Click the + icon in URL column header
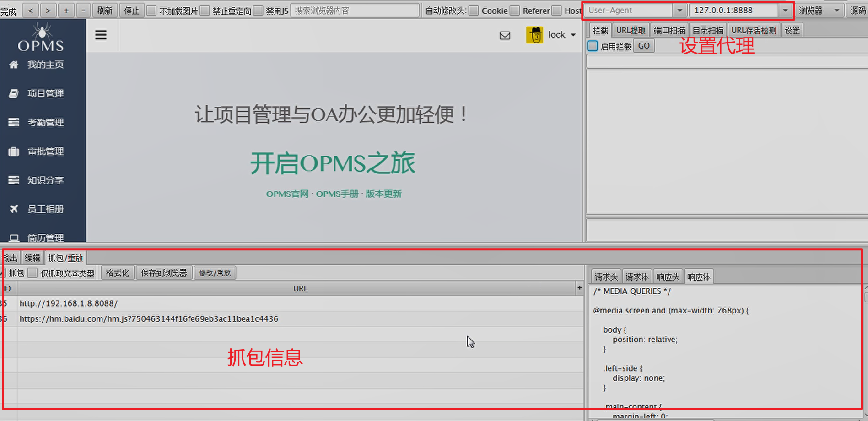Image resolution: width=868 pixels, height=421 pixels. click(579, 288)
